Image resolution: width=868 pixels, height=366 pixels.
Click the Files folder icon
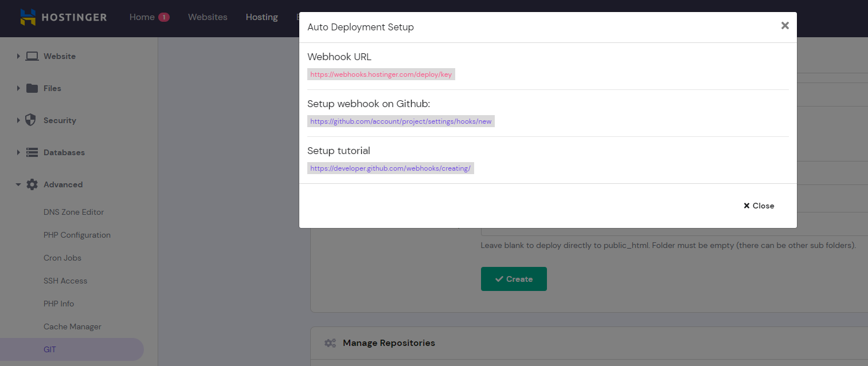[x=32, y=88]
